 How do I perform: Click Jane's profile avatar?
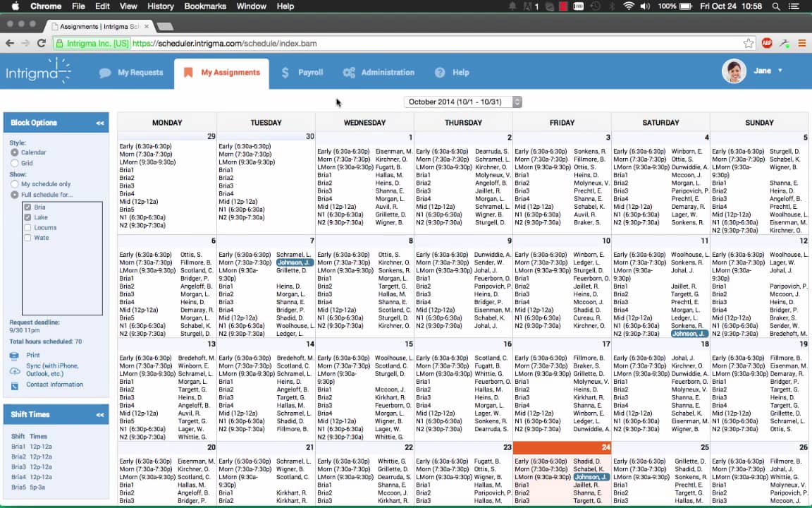734,71
